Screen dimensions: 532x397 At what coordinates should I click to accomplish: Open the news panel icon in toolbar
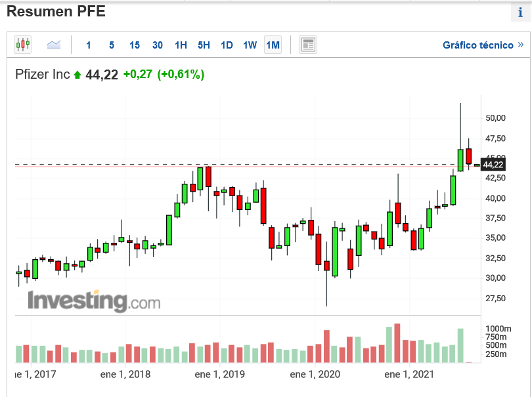point(308,45)
